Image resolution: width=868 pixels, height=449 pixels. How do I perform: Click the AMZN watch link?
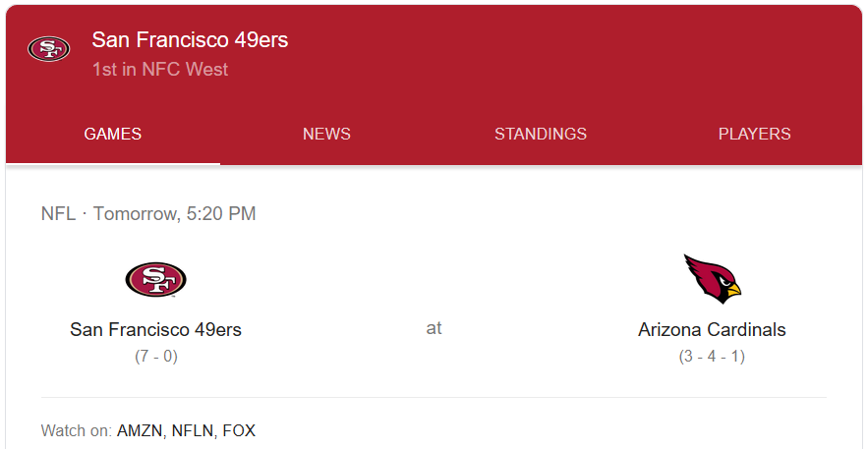click(139, 430)
